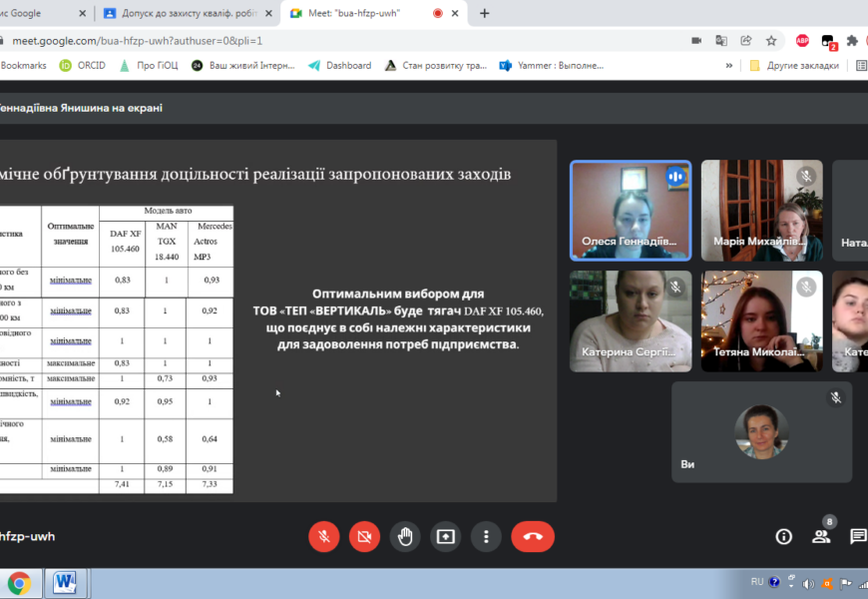Show the participants people panel
Viewport: 868px width, 599px height.
coord(821,536)
